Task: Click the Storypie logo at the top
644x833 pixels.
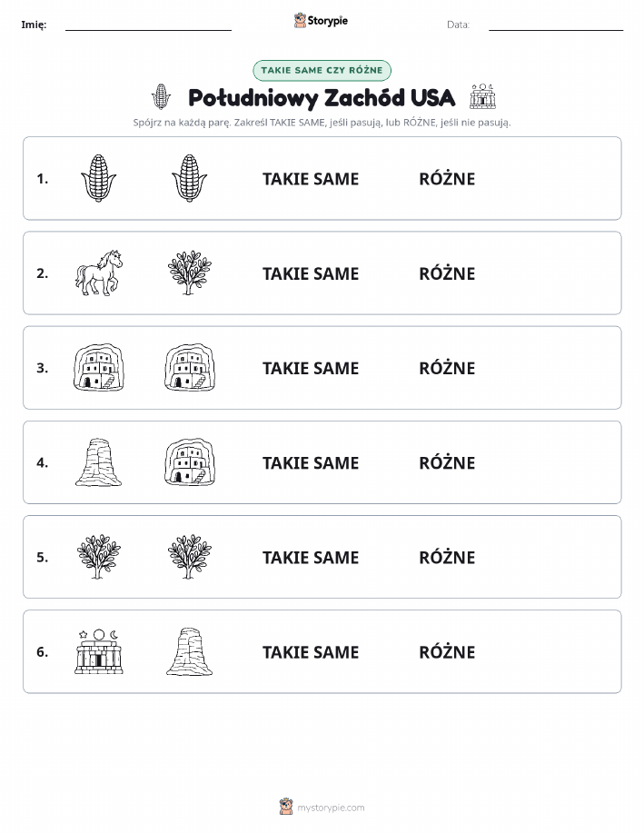Action: click(321, 21)
